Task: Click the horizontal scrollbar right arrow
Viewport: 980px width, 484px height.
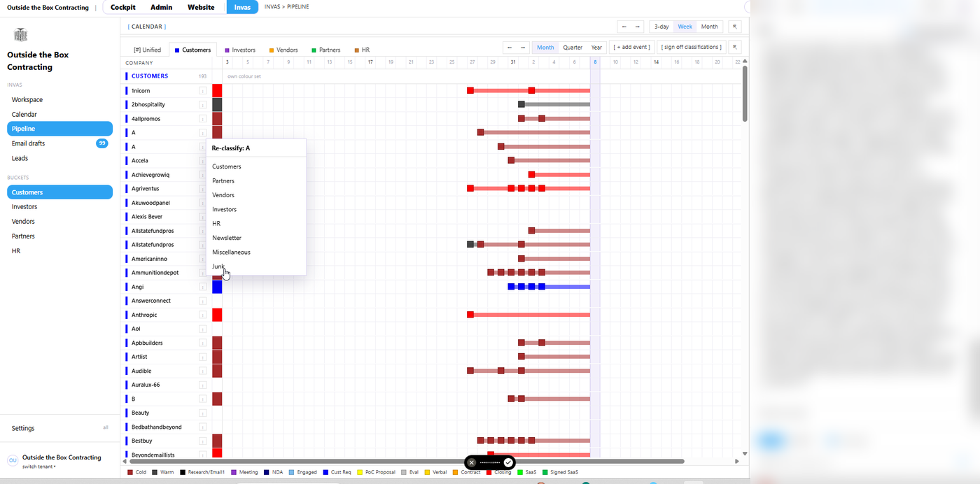Action: [x=736, y=462]
